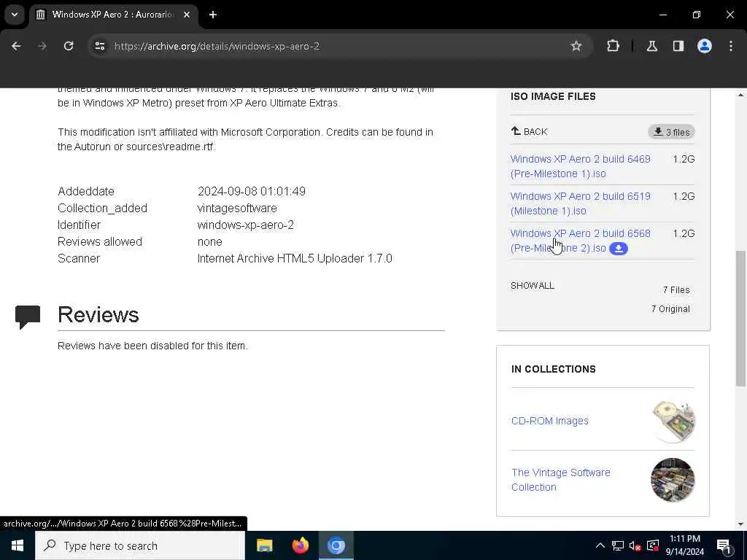
Task: Click the scrollbar down arrow
Action: pyautogui.click(x=740, y=524)
